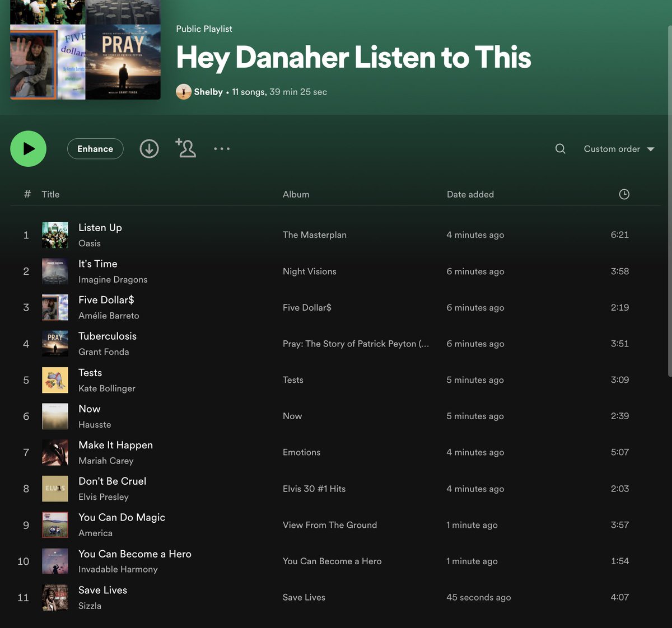The height and width of the screenshot is (628, 672).
Task: Select the playlist title Hey Danaher Listen to This
Action: tap(353, 57)
